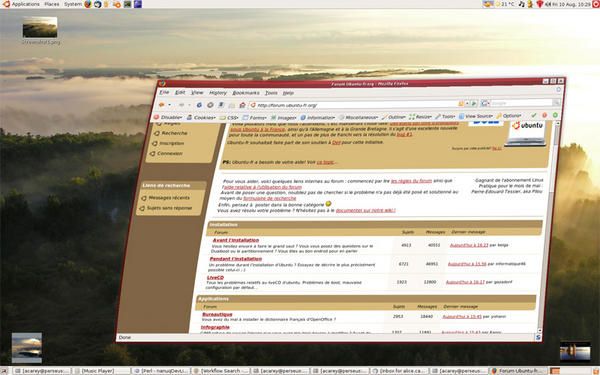Image resolution: width=600 pixels, height=375 pixels.
Task: Click the date and time clock
Action: tap(571, 4)
